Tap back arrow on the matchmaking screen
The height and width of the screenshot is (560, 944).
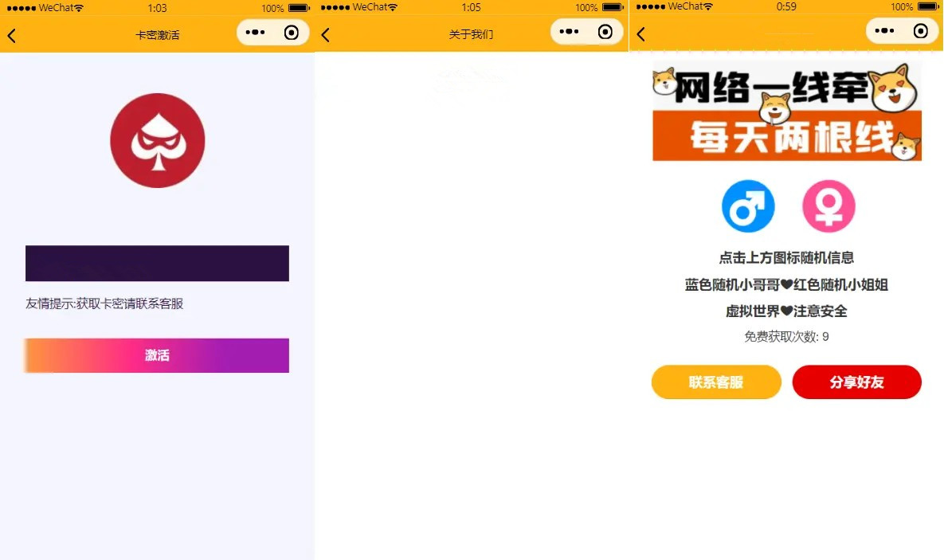pyautogui.click(x=640, y=34)
